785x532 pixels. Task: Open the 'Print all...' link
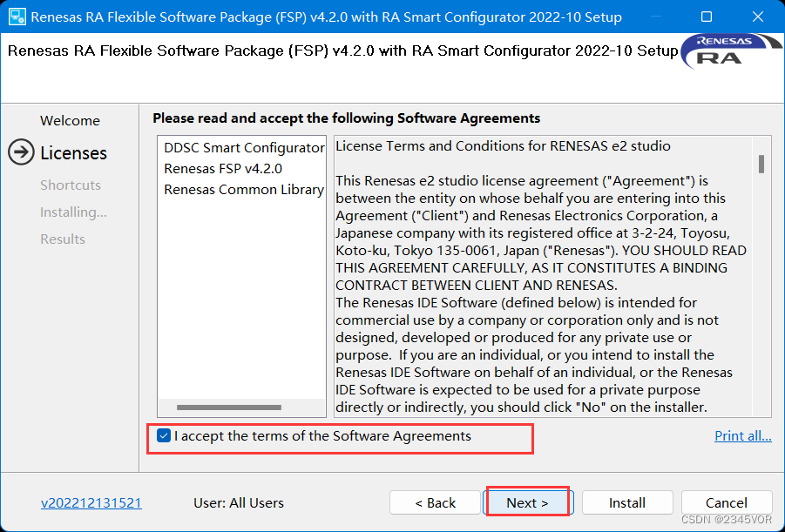pos(742,435)
